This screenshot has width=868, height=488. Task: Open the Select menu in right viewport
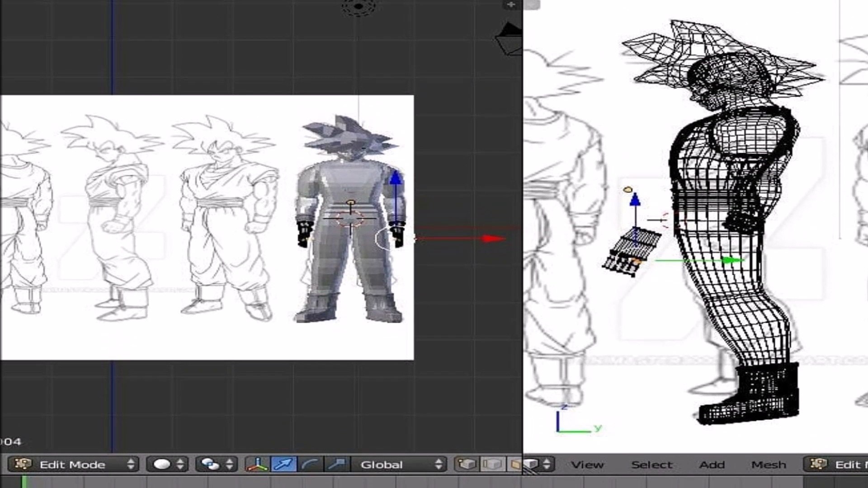coord(652,465)
